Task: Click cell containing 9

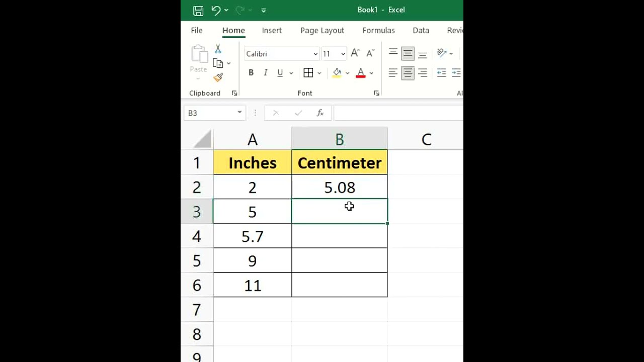Action: click(x=253, y=260)
